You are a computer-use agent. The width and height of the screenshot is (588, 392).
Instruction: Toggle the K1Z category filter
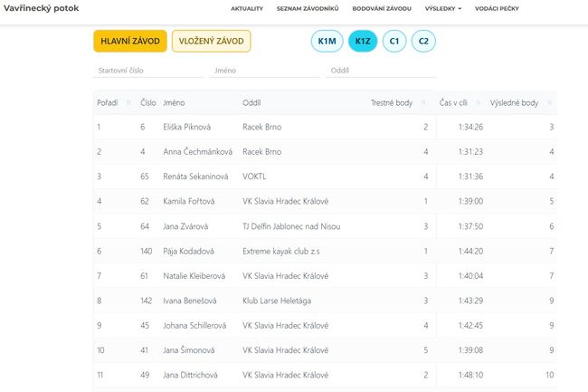point(363,42)
